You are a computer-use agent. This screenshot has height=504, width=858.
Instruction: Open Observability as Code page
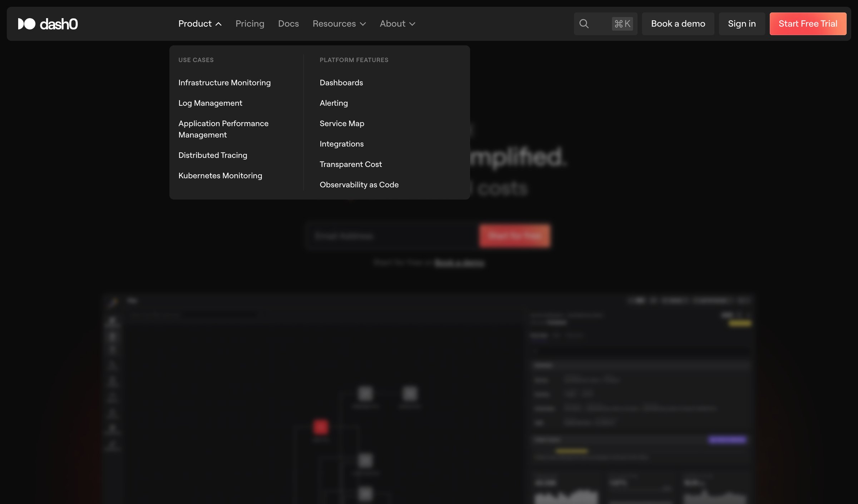point(359,184)
